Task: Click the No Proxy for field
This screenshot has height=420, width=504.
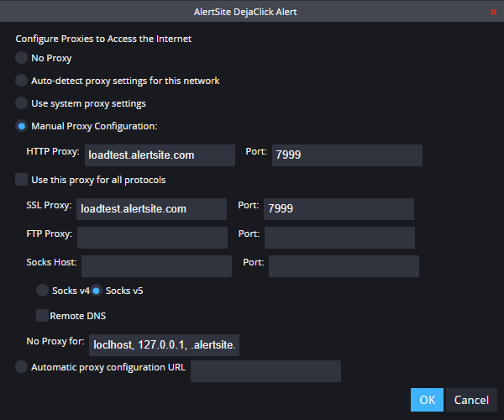Action: 164,345
